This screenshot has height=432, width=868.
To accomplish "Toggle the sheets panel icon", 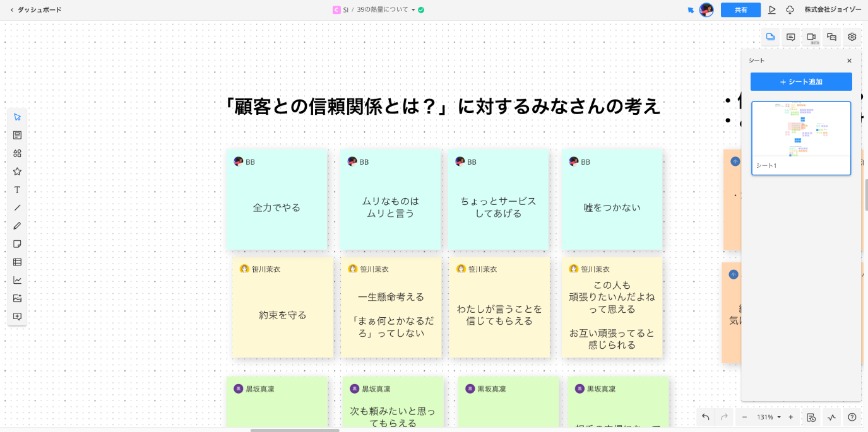I will tap(770, 37).
